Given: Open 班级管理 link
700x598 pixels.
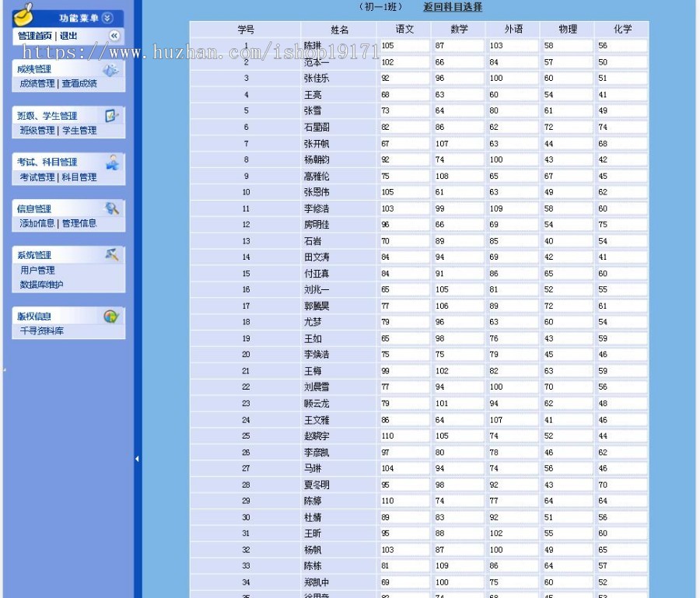Looking at the screenshot, I should (x=37, y=131).
